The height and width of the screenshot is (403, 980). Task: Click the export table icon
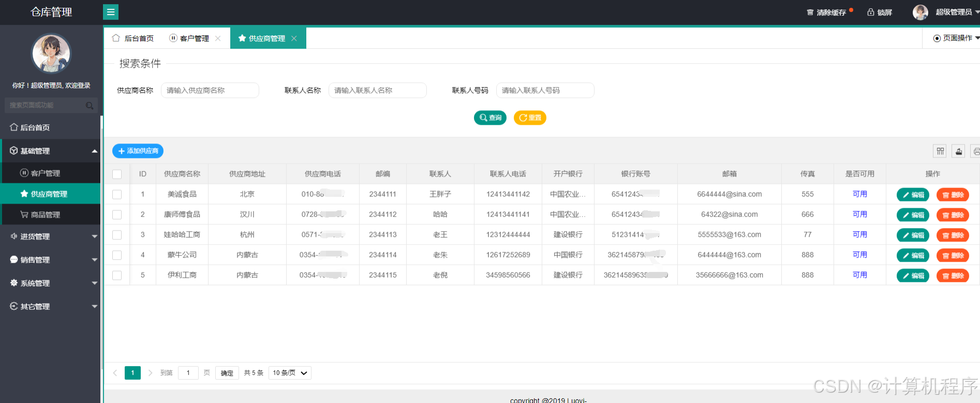[959, 151]
